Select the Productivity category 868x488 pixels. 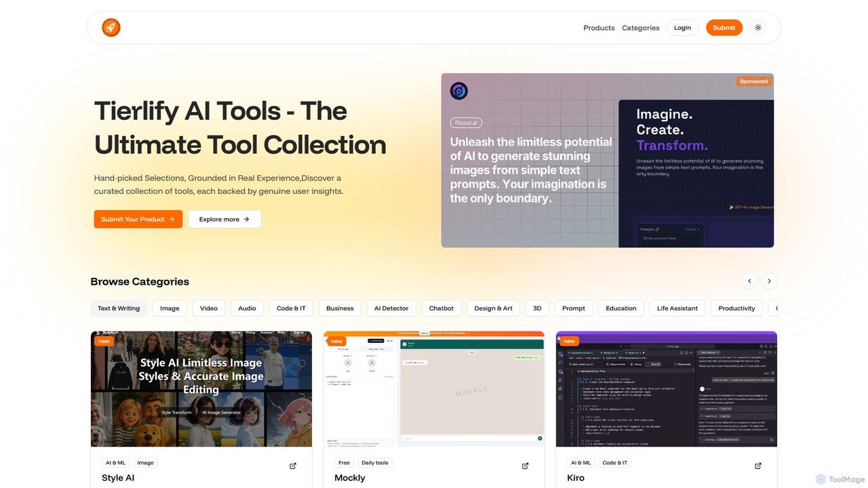736,308
